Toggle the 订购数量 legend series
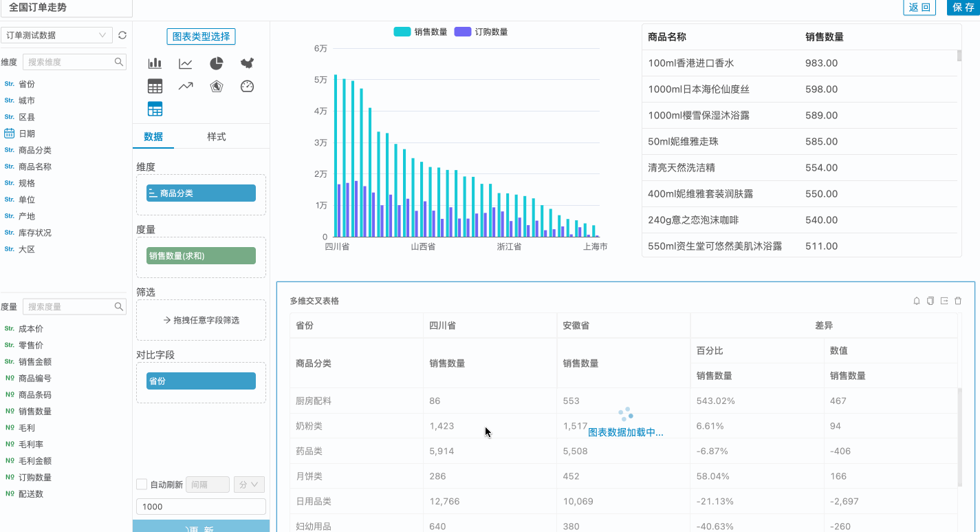980x532 pixels. [x=481, y=32]
